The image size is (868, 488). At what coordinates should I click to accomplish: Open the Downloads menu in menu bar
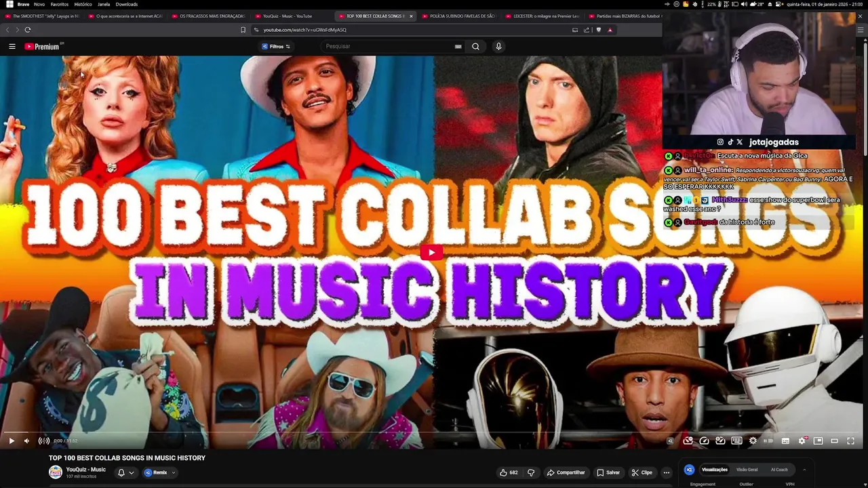pyautogui.click(x=127, y=4)
